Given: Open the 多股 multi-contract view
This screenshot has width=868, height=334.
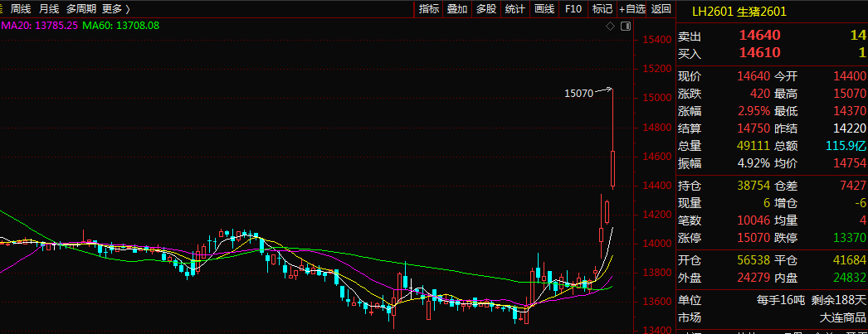Looking at the screenshot, I should tap(486, 9).
